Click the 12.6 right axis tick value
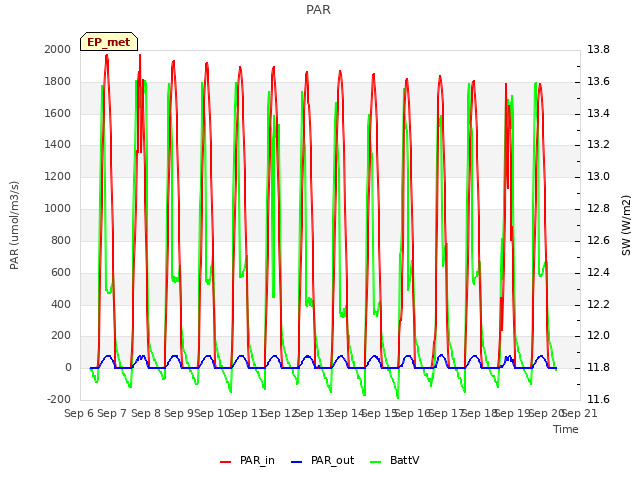The width and height of the screenshot is (640, 480). tap(598, 240)
